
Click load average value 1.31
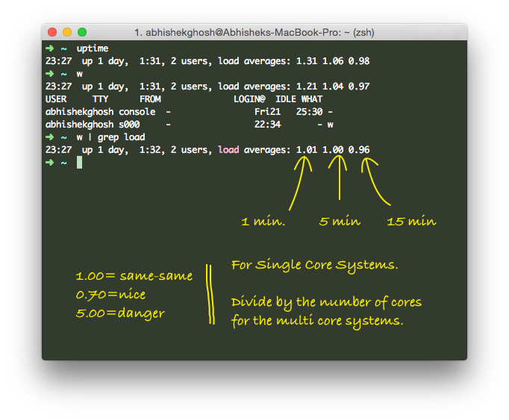tap(307, 61)
